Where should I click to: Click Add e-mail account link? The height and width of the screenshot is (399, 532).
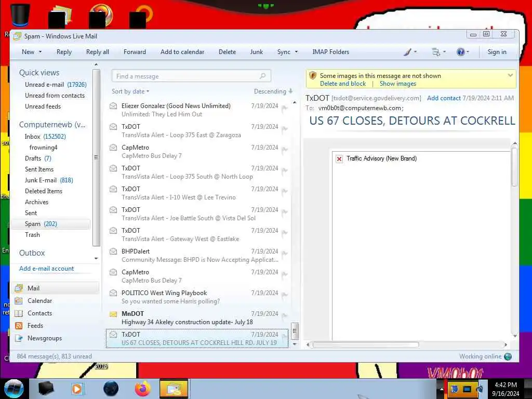click(x=46, y=269)
